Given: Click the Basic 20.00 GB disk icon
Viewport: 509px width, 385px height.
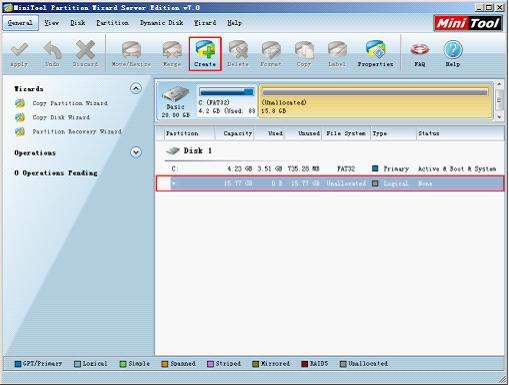Looking at the screenshot, I should pos(175,94).
